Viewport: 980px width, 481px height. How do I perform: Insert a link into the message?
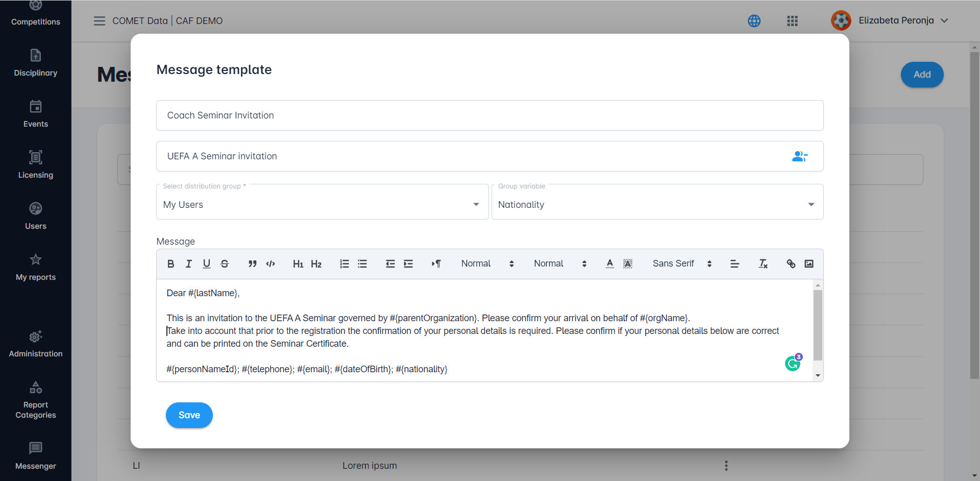[791, 264]
